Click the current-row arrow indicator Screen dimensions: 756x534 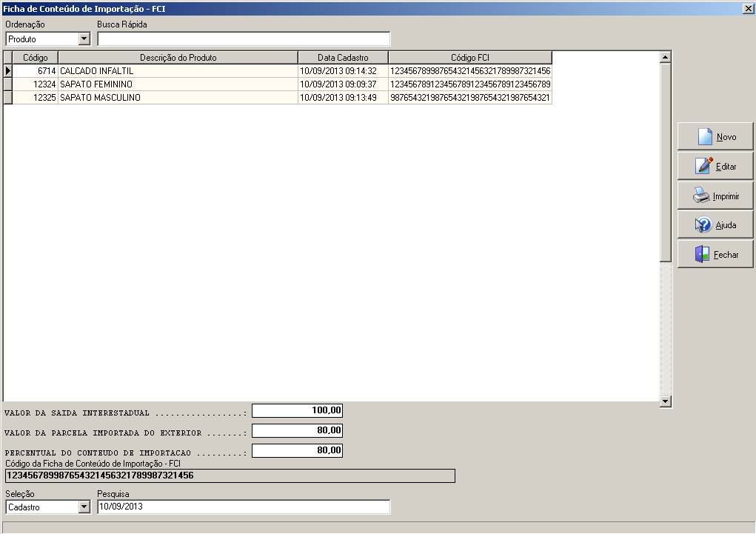tap(7, 71)
